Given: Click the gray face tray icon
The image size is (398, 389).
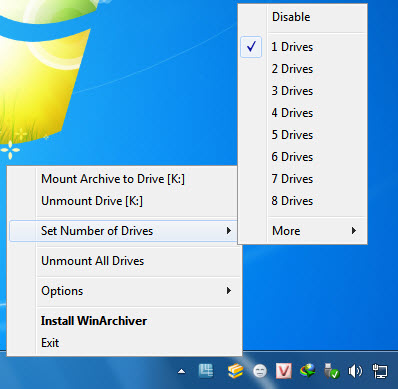Looking at the screenshot, I should click(260, 371).
